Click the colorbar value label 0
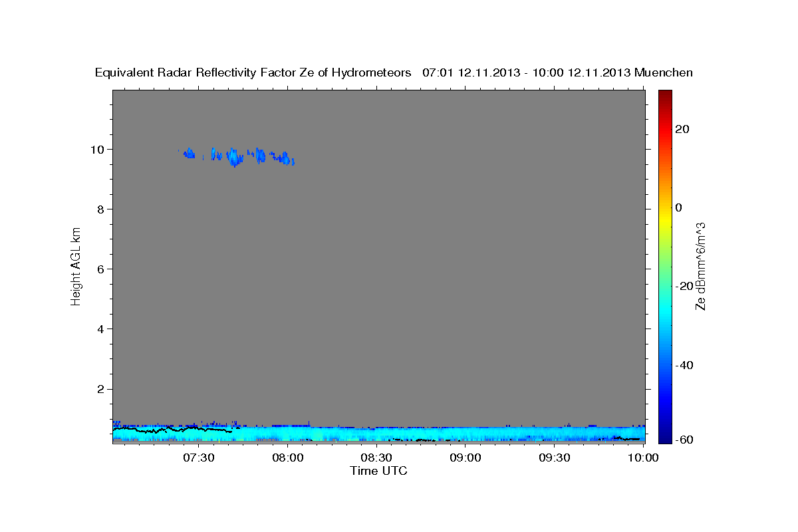Image resolution: width=798 pixels, height=532 pixels. [x=679, y=207]
